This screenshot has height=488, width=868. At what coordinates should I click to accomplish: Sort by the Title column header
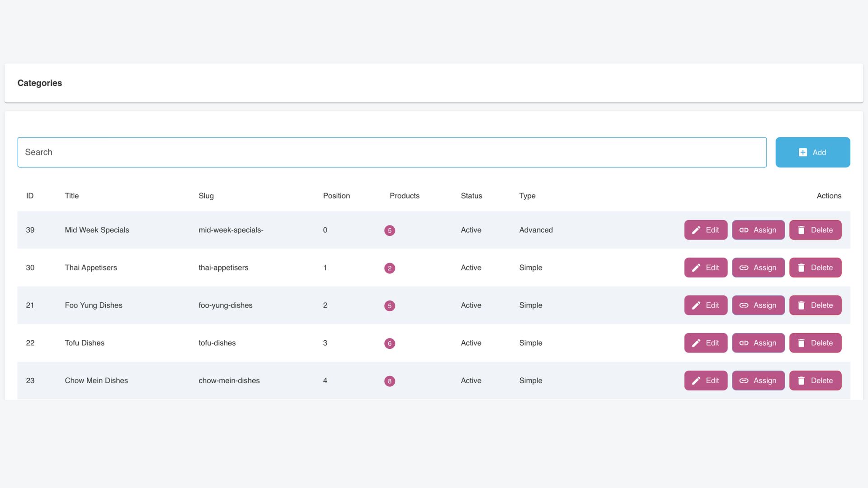coord(71,196)
